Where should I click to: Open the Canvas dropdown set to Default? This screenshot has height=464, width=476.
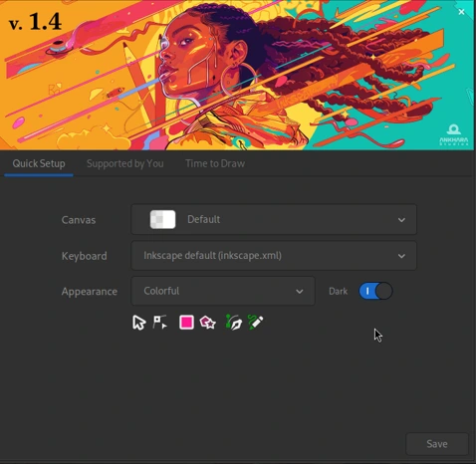274,219
